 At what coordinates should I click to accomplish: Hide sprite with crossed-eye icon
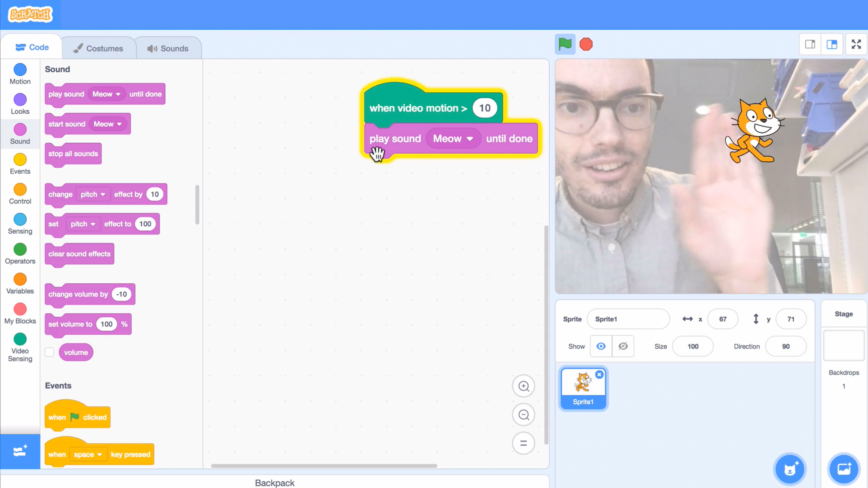click(x=623, y=346)
